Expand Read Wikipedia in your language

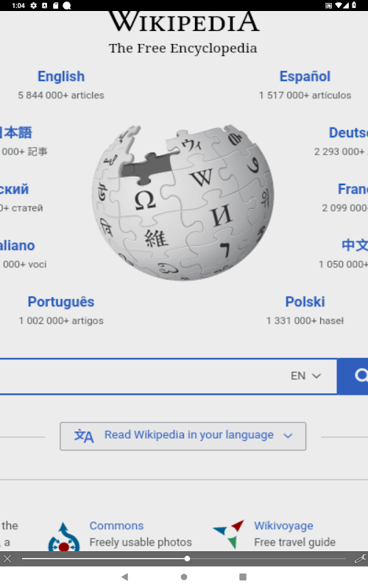pos(183,436)
